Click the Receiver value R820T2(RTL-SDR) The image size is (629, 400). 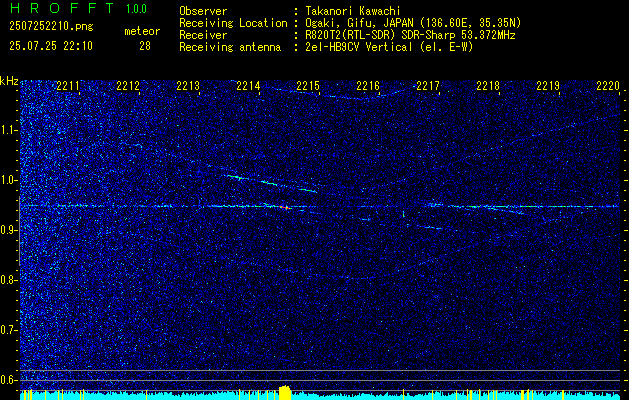click(x=352, y=35)
